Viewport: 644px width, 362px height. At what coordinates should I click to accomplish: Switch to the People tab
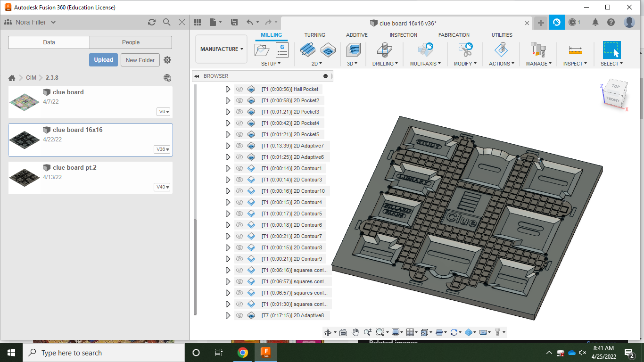coord(131,42)
